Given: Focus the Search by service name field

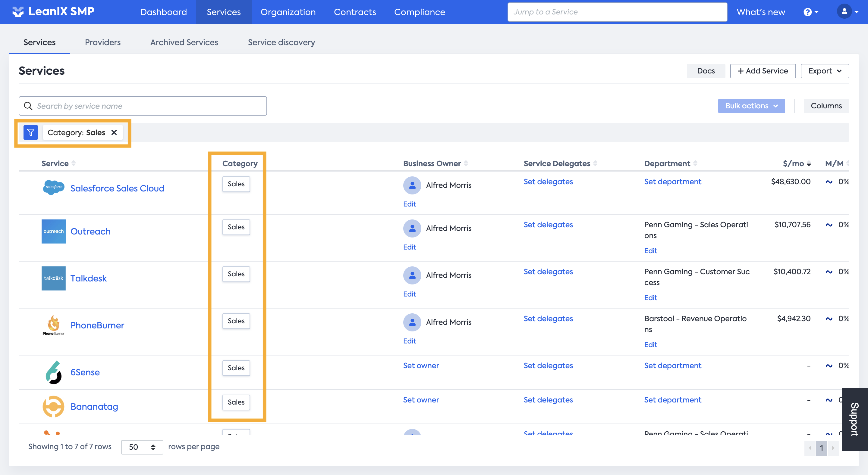Looking at the screenshot, I should tap(143, 106).
